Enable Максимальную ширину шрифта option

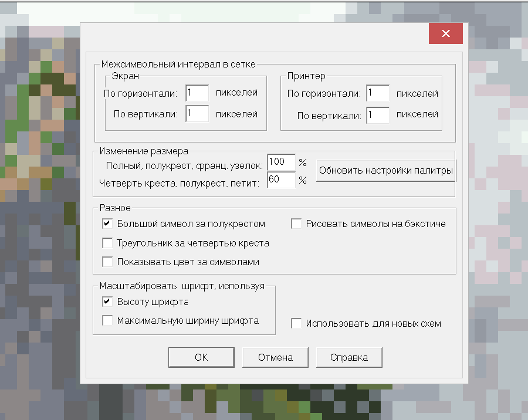(x=107, y=321)
